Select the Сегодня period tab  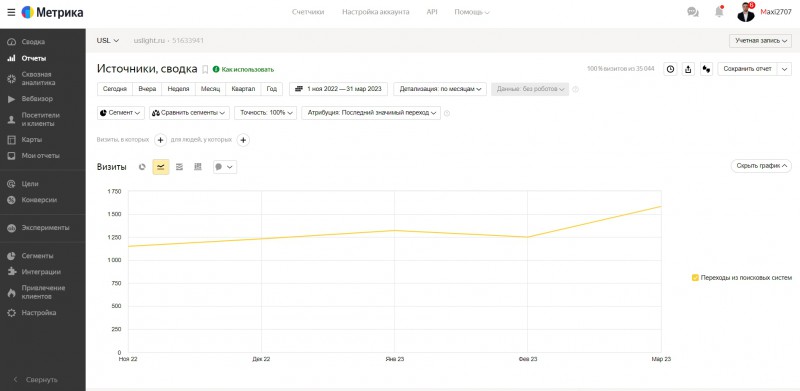pos(115,89)
